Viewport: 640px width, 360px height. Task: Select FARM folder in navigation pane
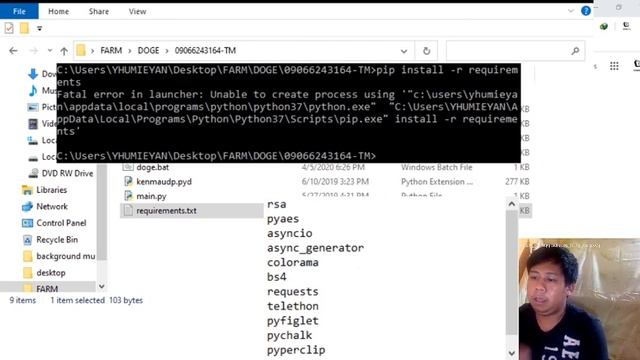pos(47,289)
